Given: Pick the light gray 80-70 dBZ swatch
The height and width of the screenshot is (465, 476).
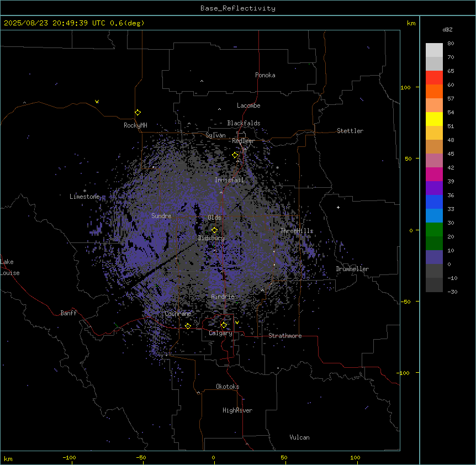Looking at the screenshot, I should pos(434,50).
